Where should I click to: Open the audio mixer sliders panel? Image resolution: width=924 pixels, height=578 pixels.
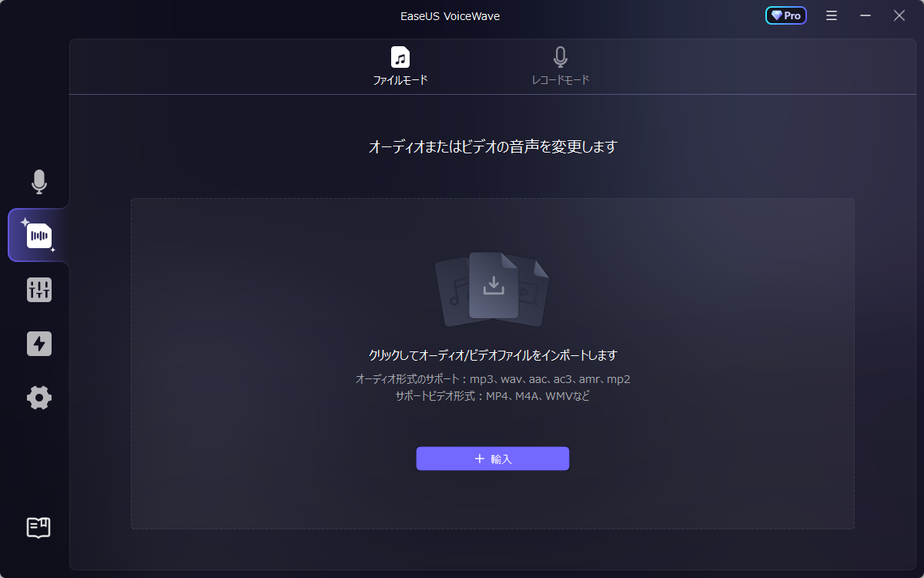click(39, 290)
